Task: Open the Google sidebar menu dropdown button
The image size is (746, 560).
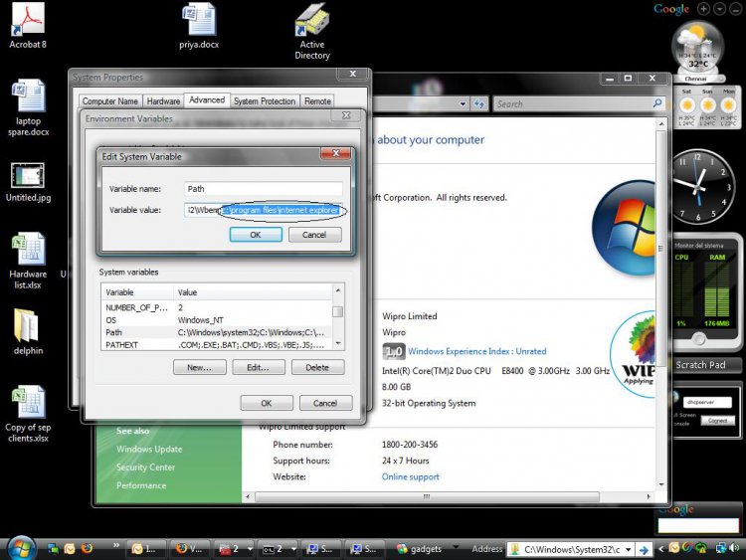Action: tap(719, 9)
